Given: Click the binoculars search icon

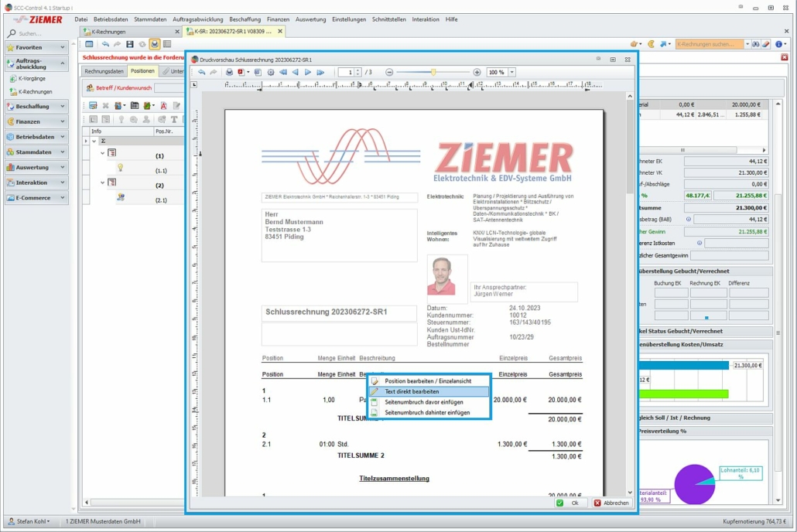Looking at the screenshot, I should (756, 44).
